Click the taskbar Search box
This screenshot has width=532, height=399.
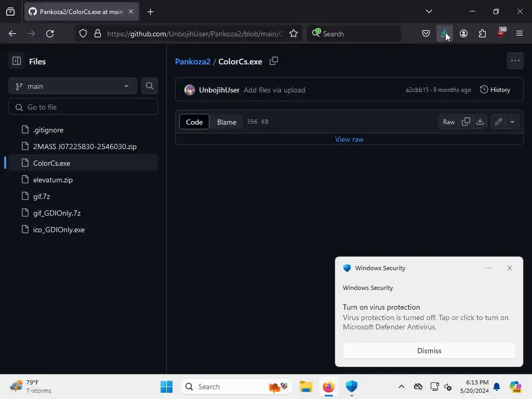pyautogui.click(x=236, y=387)
